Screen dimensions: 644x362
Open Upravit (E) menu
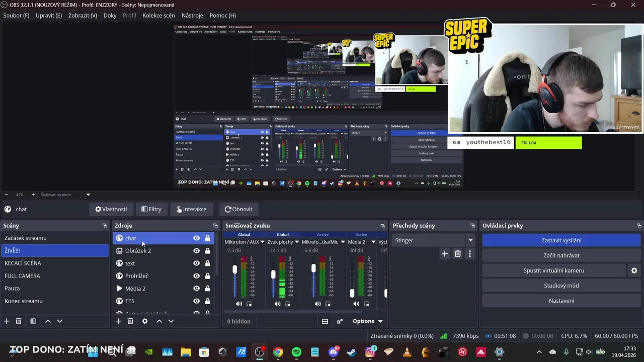pos(49,16)
